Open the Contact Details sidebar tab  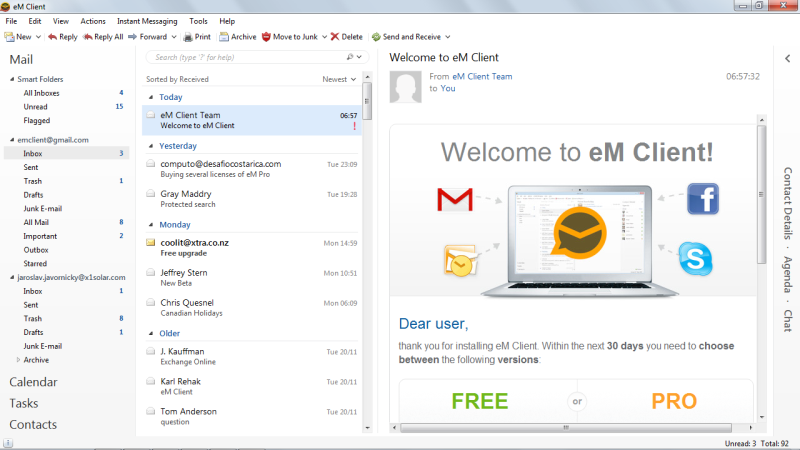coord(788,203)
